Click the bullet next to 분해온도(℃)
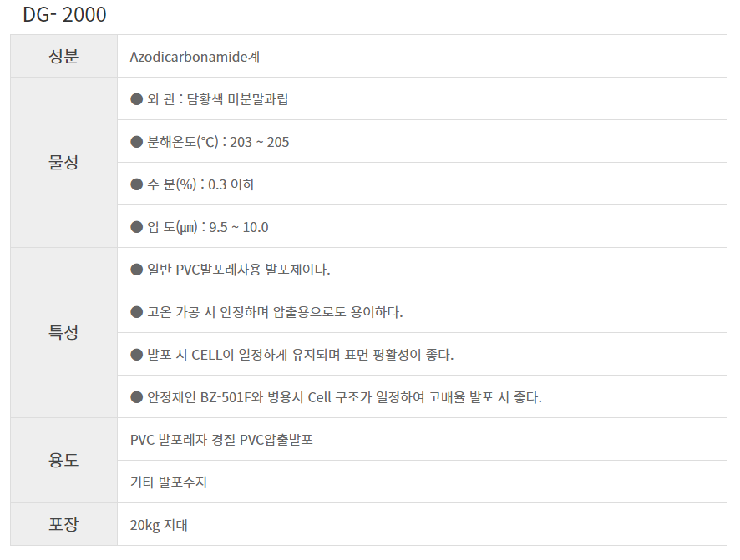 pyautogui.click(x=137, y=142)
